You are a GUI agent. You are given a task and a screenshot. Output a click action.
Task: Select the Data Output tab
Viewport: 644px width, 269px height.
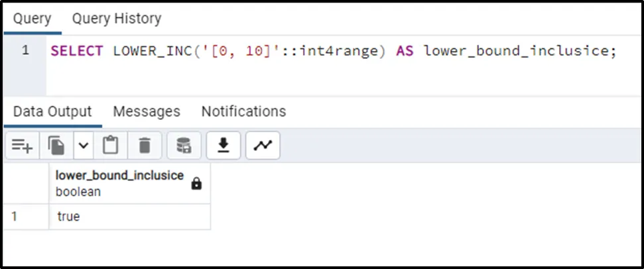[x=52, y=111]
